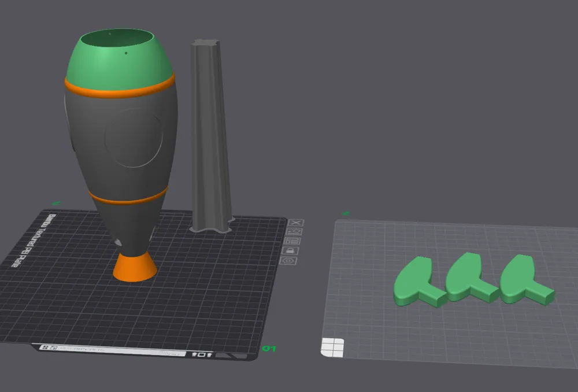Auto-orient objects on plate 01
This screenshot has width=578, height=392.
pos(295,232)
